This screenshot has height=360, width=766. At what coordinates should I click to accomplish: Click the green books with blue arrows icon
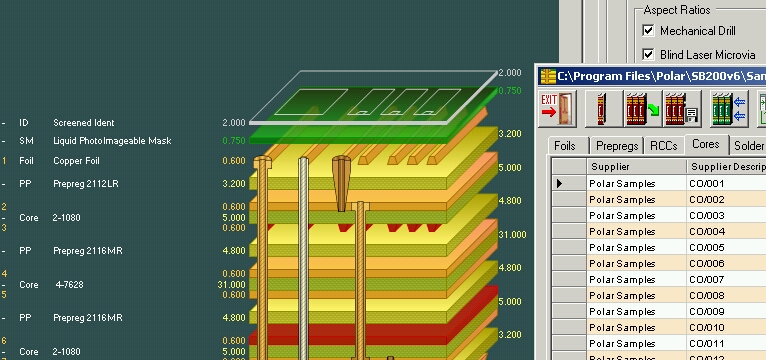coord(729,108)
